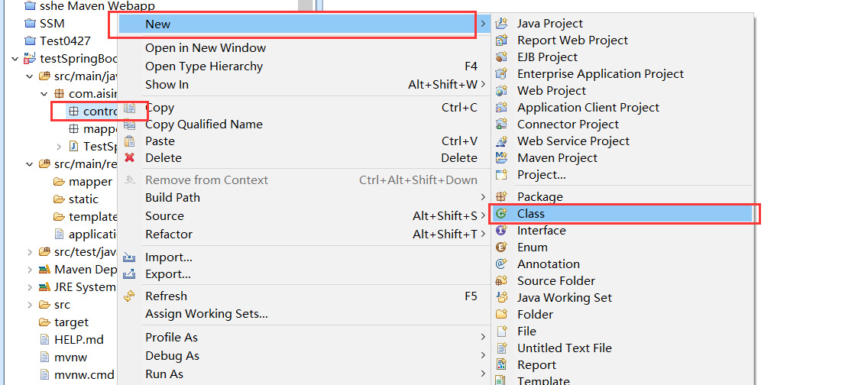Click the Package icon in New submenu

tap(501, 196)
